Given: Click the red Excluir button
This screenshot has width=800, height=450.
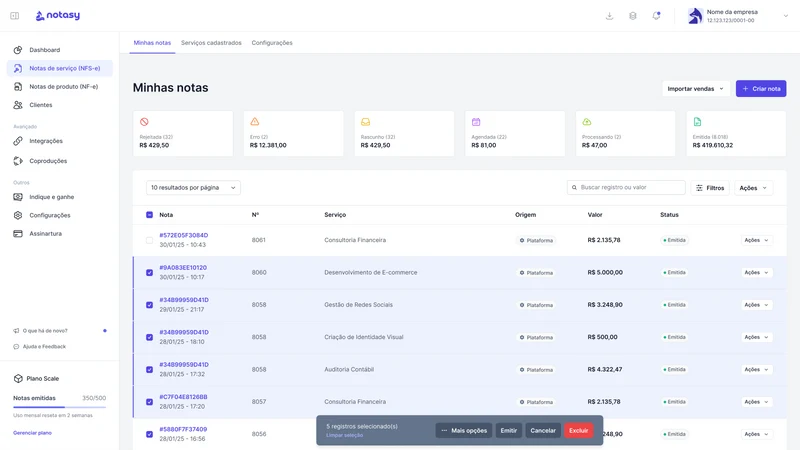Looking at the screenshot, I should tap(579, 431).
